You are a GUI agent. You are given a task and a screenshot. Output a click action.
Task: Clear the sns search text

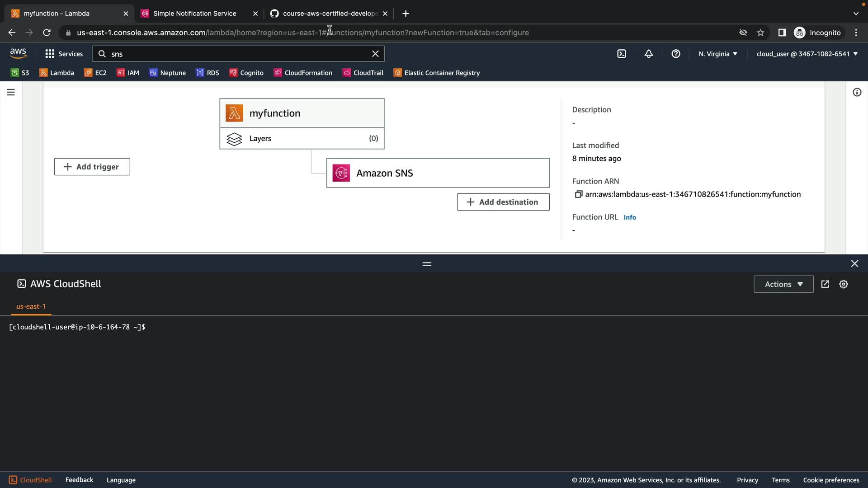pos(375,54)
